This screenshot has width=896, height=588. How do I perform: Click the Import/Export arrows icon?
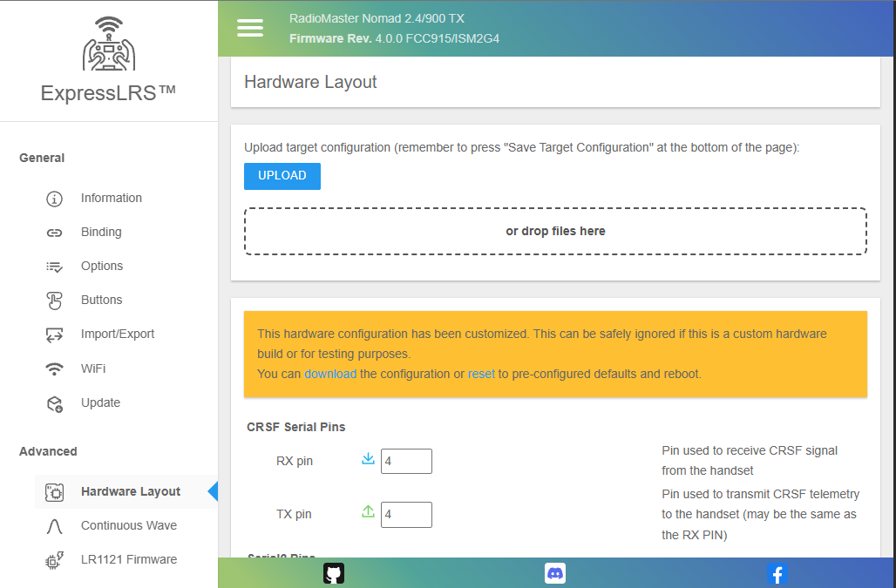(x=54, y=335)
